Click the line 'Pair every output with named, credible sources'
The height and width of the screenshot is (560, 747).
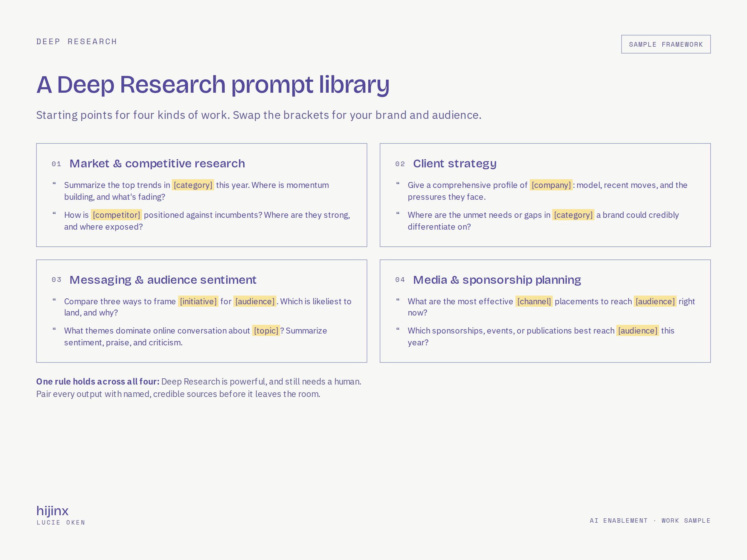178,394
